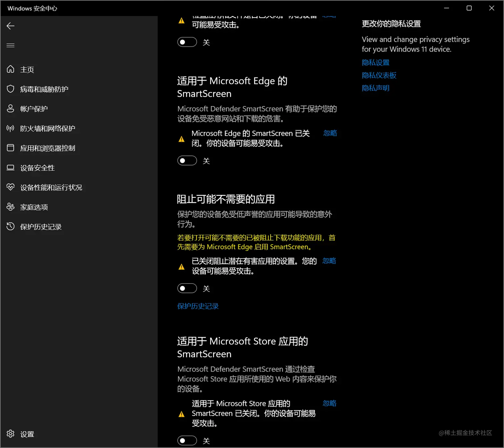This screenshot has height=448, width=504.
Task: Click the yellow notice 若要打开可能不需要的已被阻止下载功能的应用
Action: [x=256, y=242]
